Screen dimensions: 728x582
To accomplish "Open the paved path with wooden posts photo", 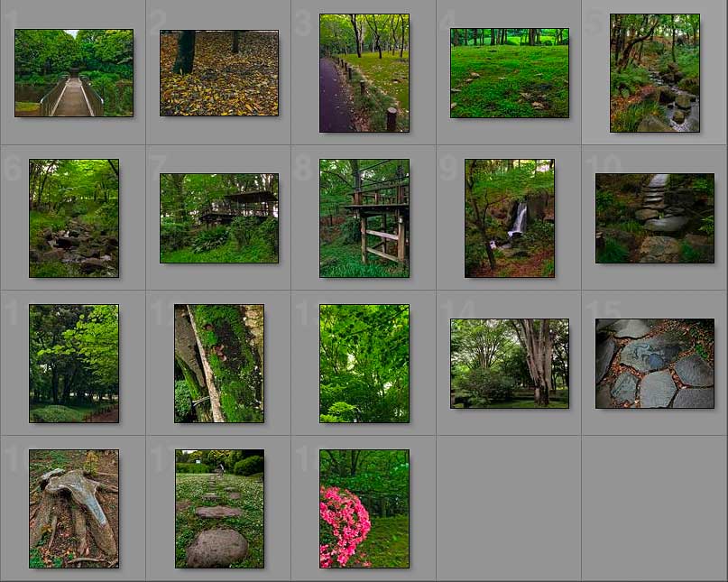I will click(x=364, y=73).
